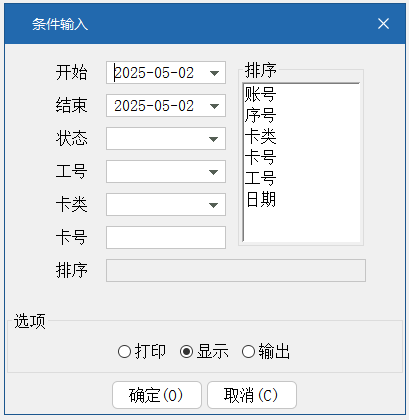Click the 卡号 input field
Screen dimensions: 409x420
tap(166, 238)
